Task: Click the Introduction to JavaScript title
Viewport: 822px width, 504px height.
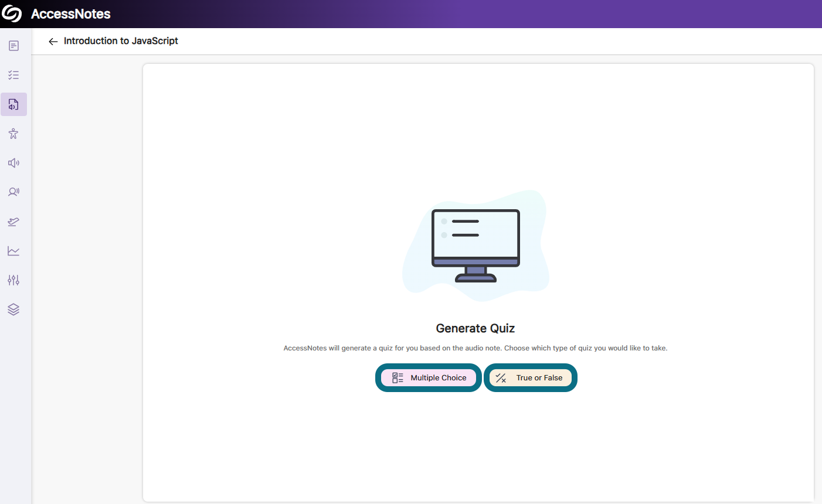Action: [121, 41]
